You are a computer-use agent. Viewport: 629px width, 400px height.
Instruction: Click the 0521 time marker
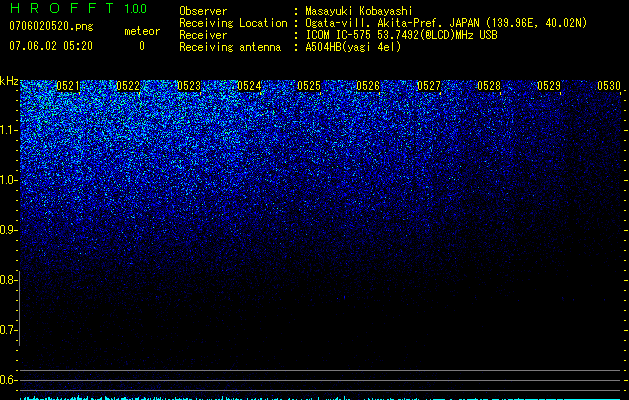(x=68, y=86)
